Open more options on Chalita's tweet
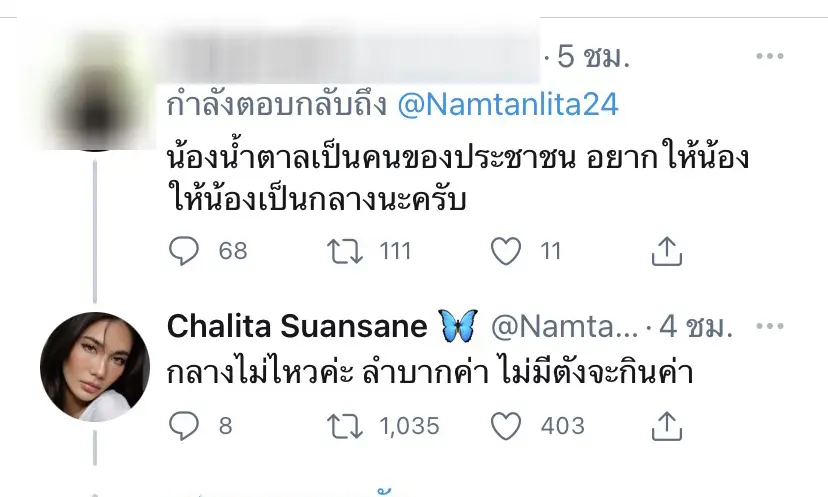This screenshot has height=497, width=828. (x=772, y=326)
